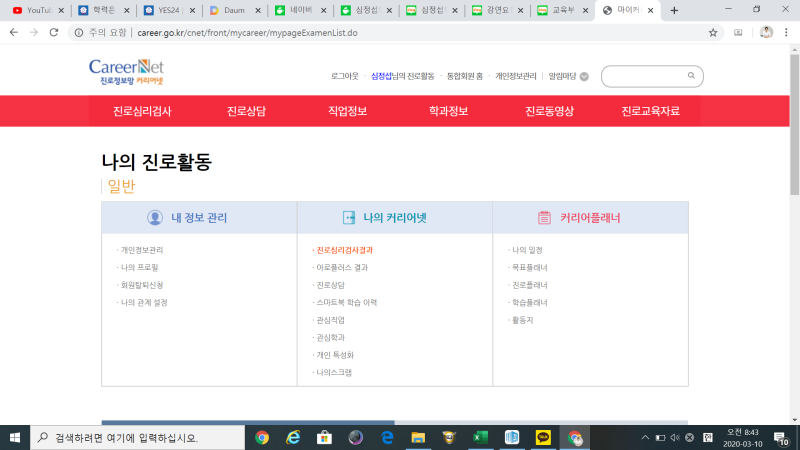This screenshot has width=800, height=450.
Task: Click the CareerNet logo
Action: click(x=126, y=71)
